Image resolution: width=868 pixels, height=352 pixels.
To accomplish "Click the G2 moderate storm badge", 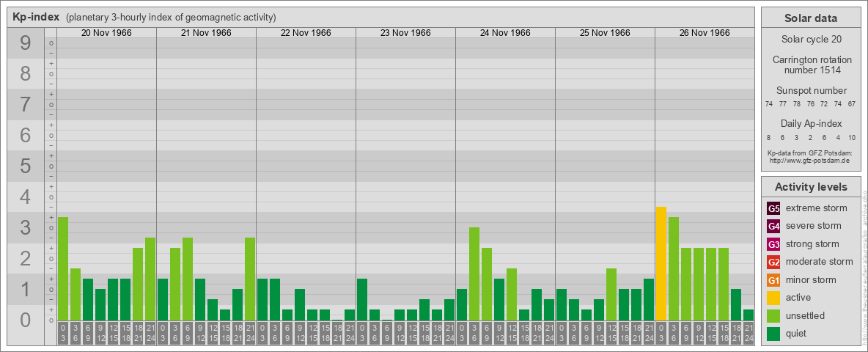I will pyautogui.click(x=773, y=262).
